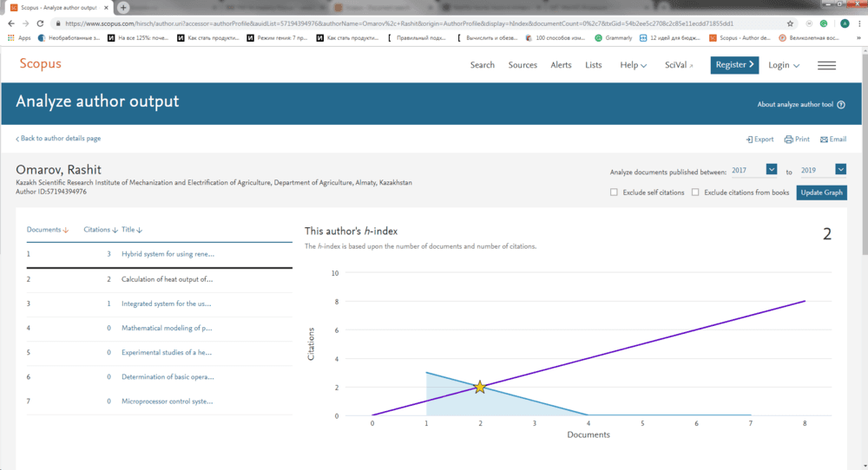Click the site padlock icon in address bar
This screenshot has width=868, height=470.
[57, 23]
